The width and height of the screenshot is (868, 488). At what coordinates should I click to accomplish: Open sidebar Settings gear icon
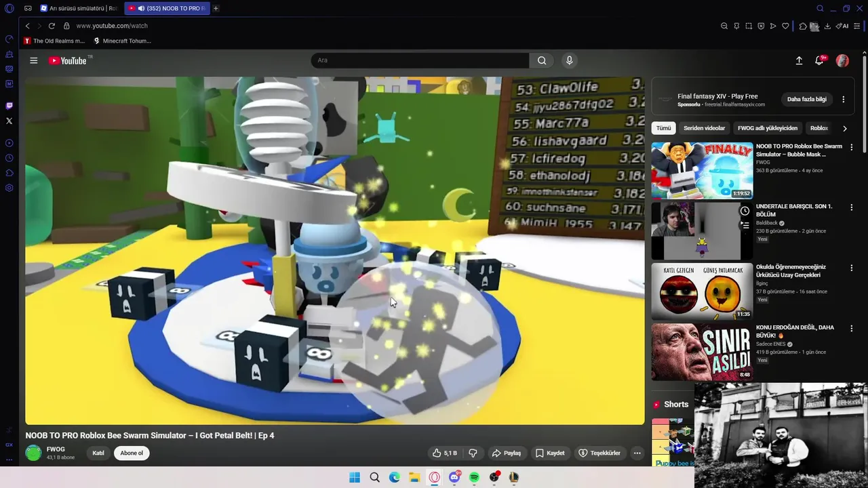[x=9, y=188]
